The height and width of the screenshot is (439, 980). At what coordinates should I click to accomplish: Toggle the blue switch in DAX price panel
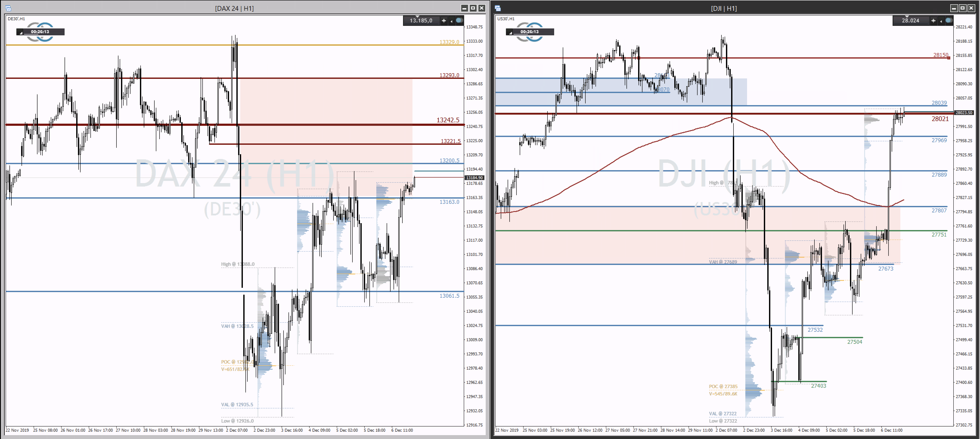pos(460,20)
